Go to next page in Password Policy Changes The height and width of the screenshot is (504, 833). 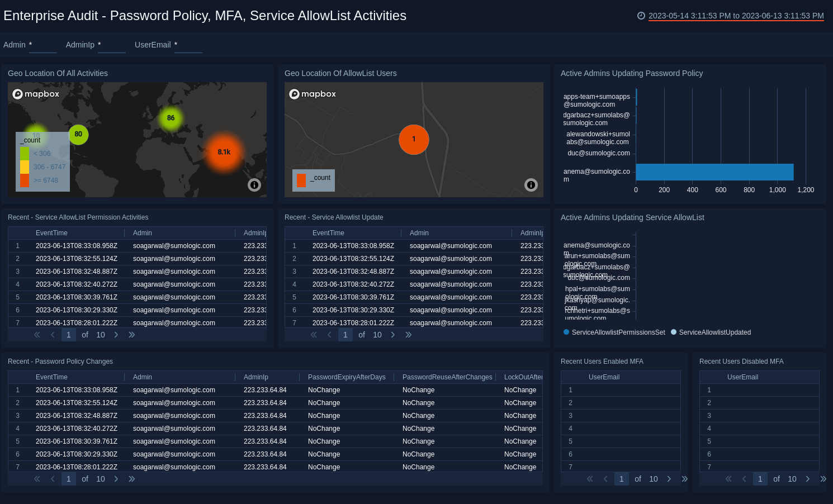tap(116, 479)
